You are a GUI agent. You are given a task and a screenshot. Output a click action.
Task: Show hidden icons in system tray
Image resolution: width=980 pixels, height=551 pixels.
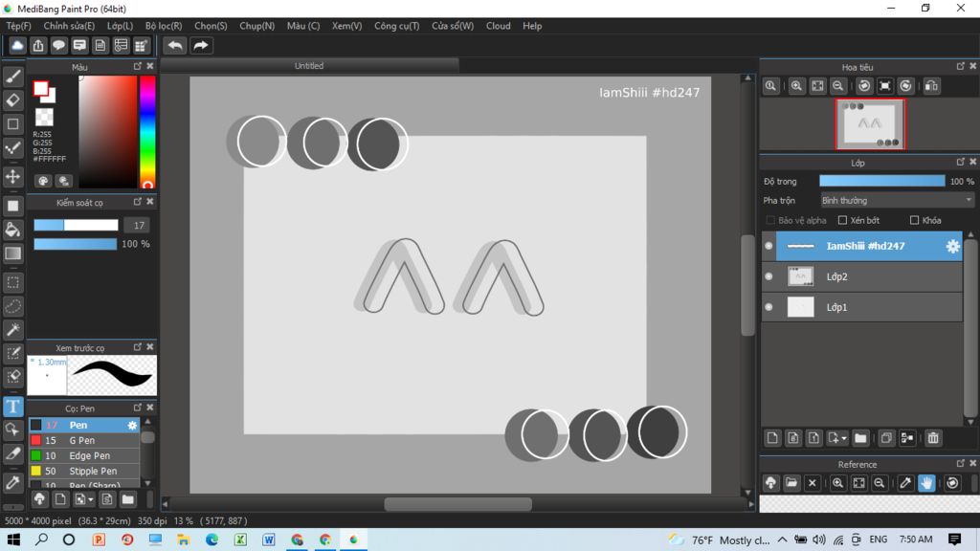[x=783, y=540]
